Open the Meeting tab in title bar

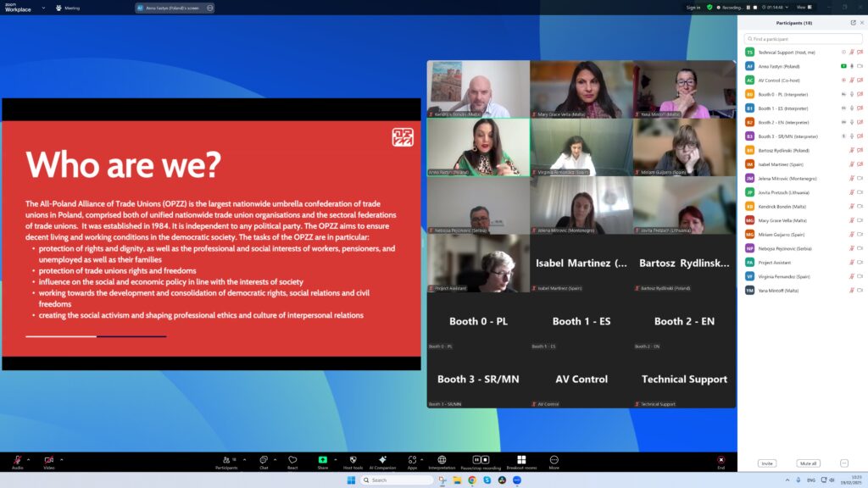(x=68, y=8)
